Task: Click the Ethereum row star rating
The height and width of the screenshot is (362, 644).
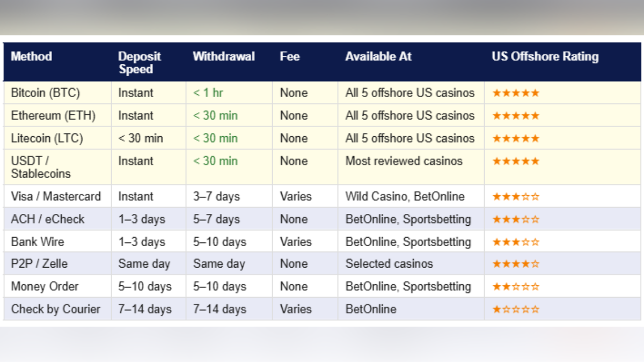Action: point(515,116)
